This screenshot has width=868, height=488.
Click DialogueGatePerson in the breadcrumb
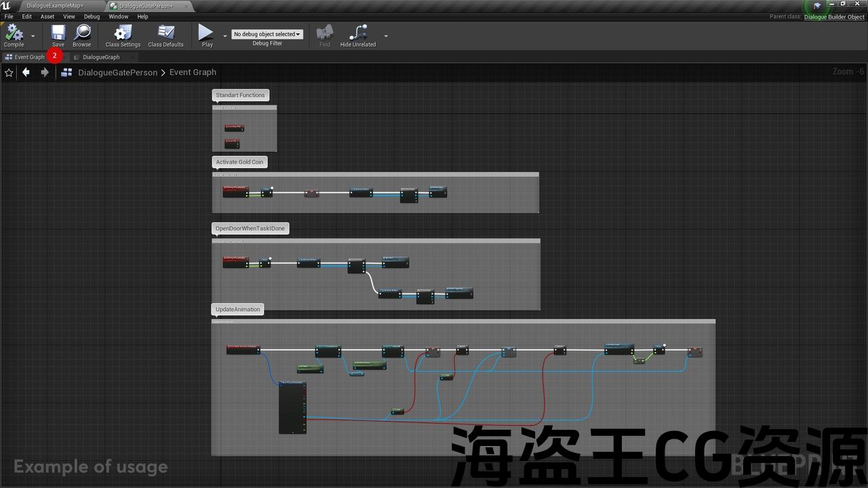(x=117, y=73)
